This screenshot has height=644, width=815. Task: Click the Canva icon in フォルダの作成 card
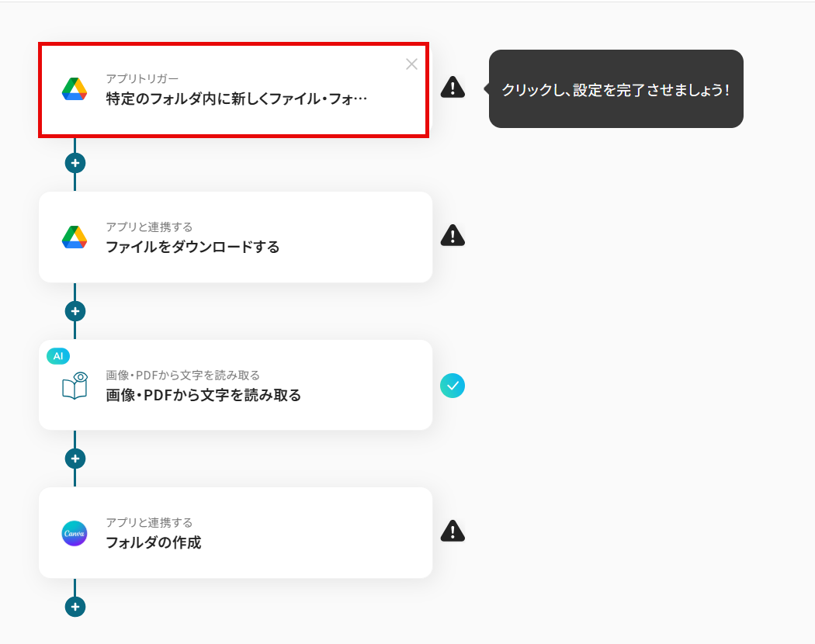(75, 533)
